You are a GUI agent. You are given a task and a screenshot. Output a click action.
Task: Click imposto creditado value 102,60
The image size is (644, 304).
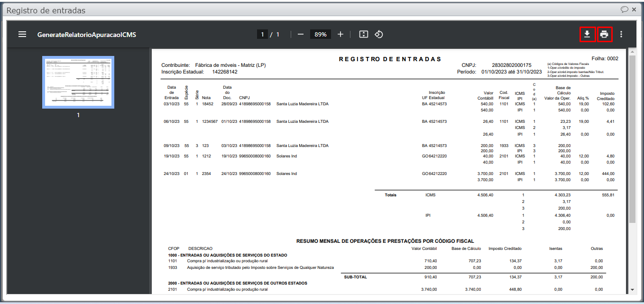[608, 104]
